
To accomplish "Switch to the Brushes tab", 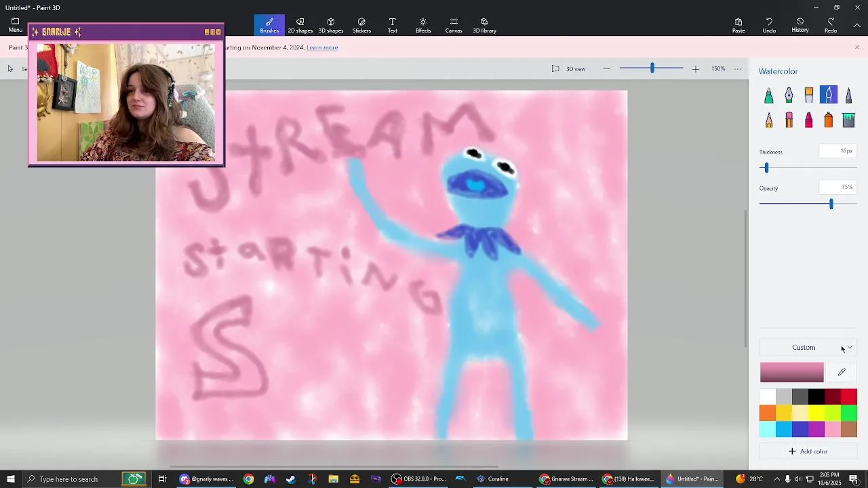I will pyautogui.click(x=269, y=25).
